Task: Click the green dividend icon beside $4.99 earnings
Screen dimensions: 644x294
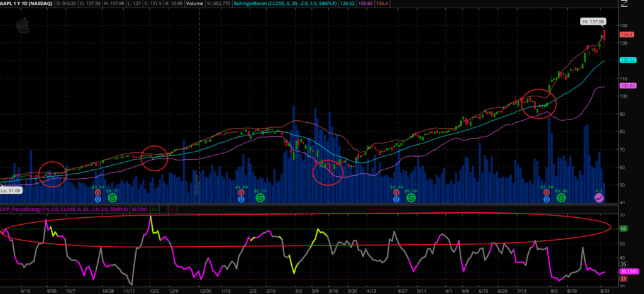Action: tap(260, 198)
